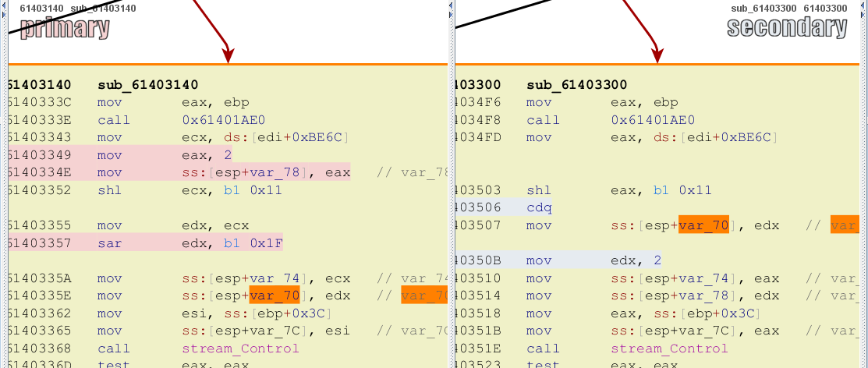Click the red arrowhead in secondary view
This screenshot has width=868, height=368.
pyautogui.click(x=657, y=55)
